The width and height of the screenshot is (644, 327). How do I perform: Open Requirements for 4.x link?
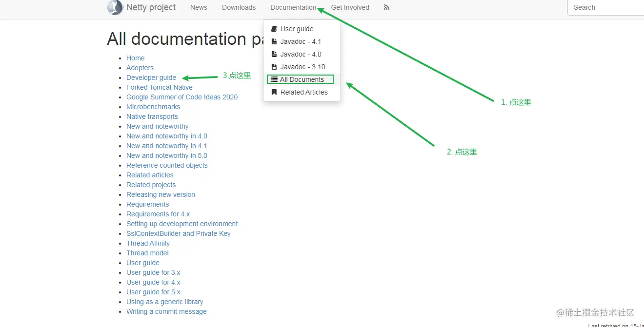[158, 214]
